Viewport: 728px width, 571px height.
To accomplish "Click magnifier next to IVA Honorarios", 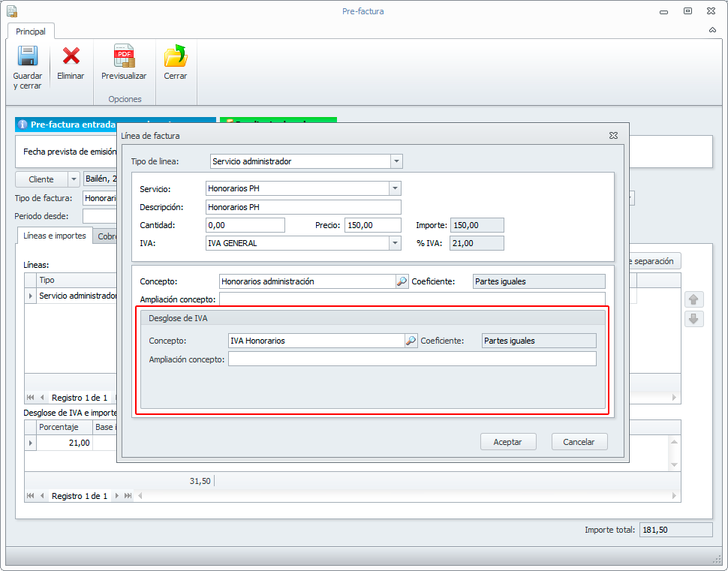I will (x=411, y=341).
